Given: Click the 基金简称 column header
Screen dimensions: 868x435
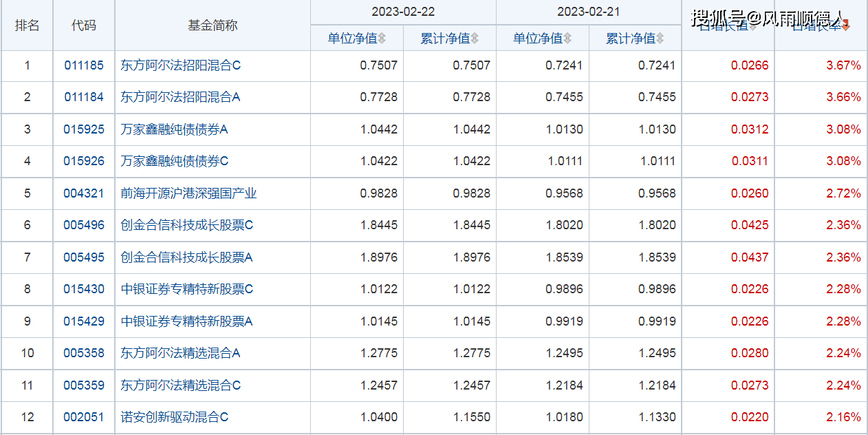Looking at the screenshot, I should [213, 25].
